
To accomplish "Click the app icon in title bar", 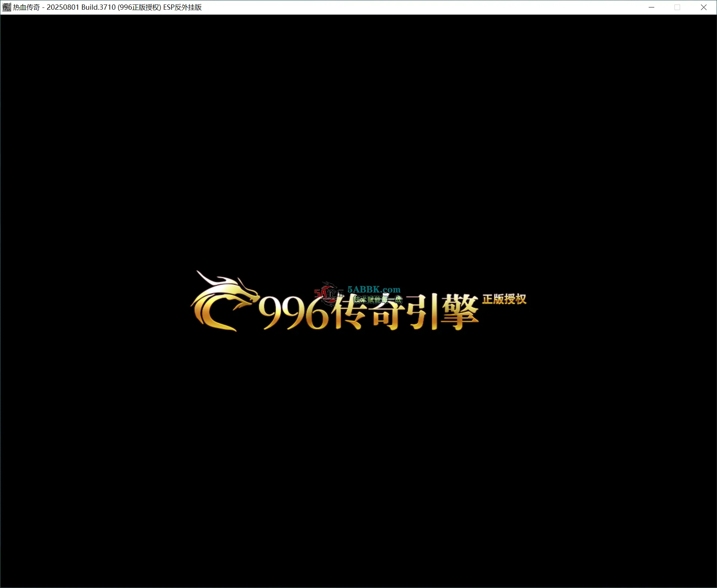I will pos(7,7).
